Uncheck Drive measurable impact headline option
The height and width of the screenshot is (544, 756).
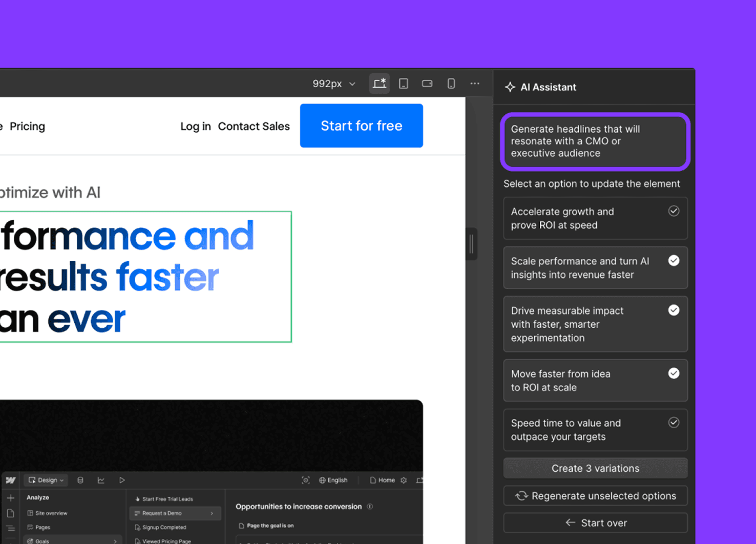(674, 310)
